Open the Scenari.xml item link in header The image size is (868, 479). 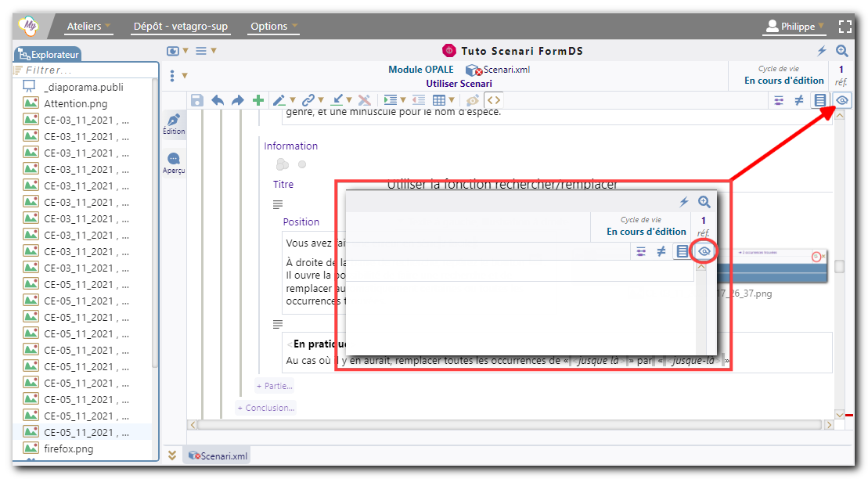499,70
